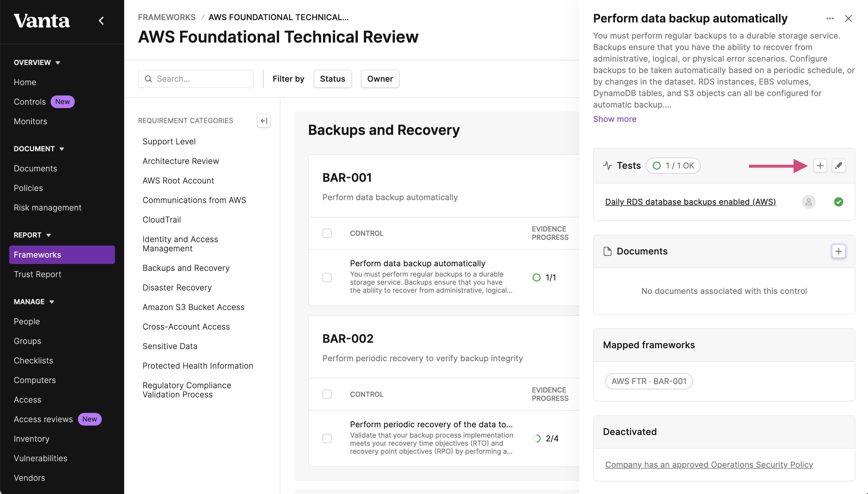Open the Owner filter dropdown
Screen dimensions: 868x494
click(380, 79)
